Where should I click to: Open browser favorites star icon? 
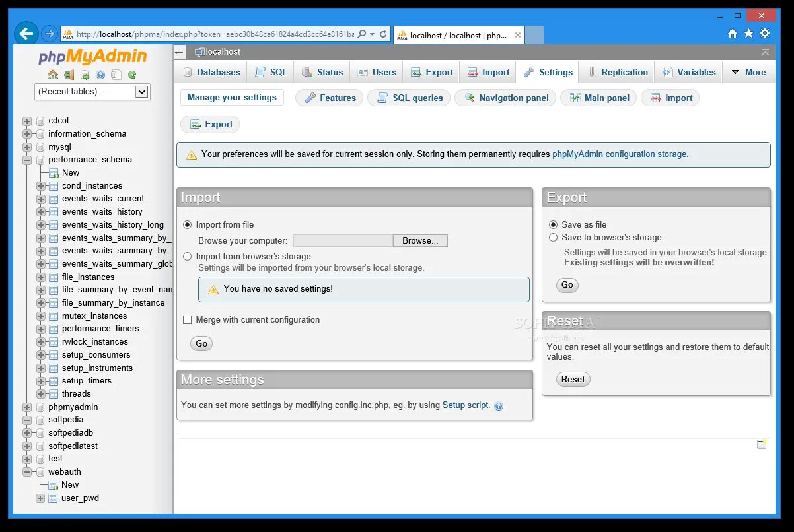[x=748, y=33]
